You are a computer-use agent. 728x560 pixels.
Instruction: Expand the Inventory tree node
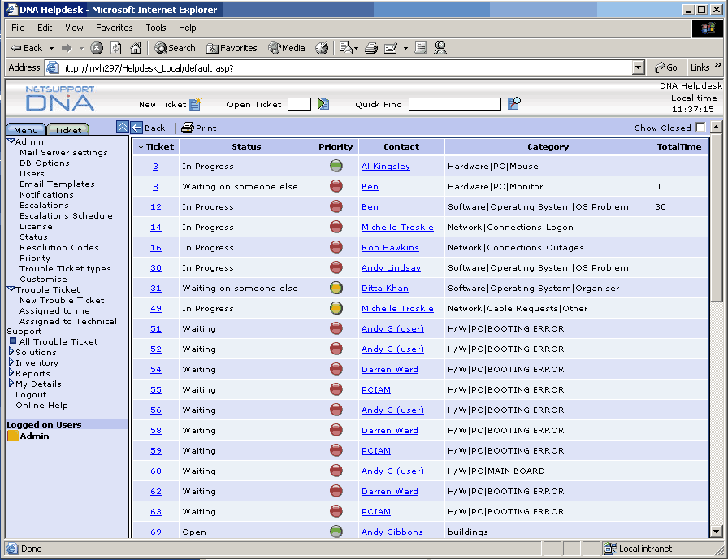[x=11, y=362]
